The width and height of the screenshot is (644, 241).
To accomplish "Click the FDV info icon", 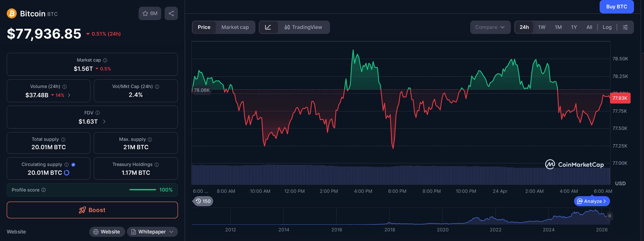I will pyautogui.click(x=98, y=113).
